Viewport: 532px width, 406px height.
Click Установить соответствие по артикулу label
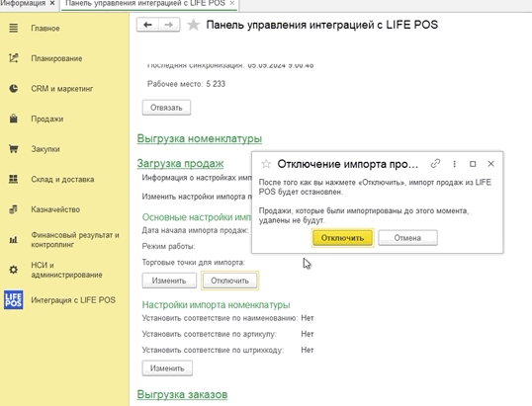coord(209,334)
